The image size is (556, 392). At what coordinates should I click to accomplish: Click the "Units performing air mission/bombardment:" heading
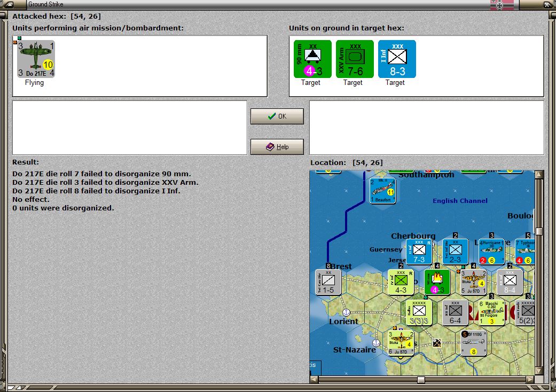[x=98, y=28]
